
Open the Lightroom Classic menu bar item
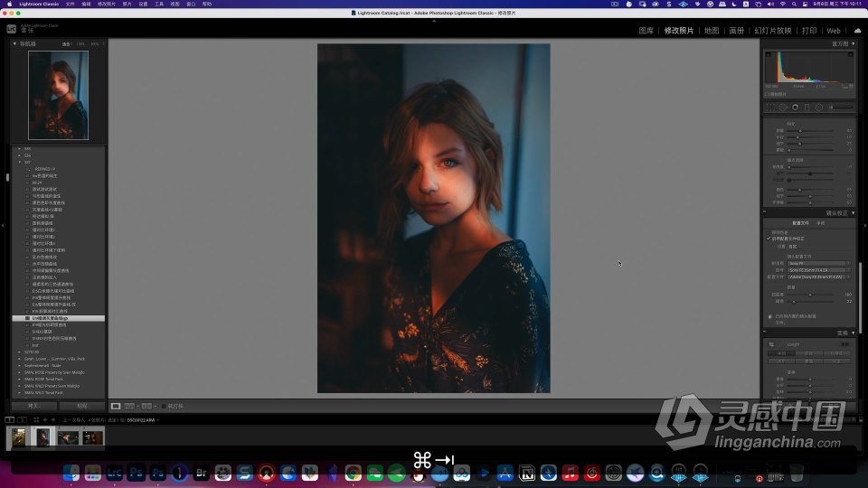point(39,4)
